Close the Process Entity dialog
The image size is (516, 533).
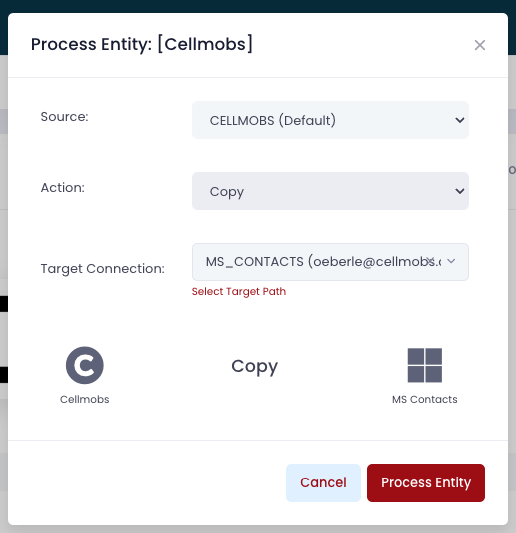[480, 45]
